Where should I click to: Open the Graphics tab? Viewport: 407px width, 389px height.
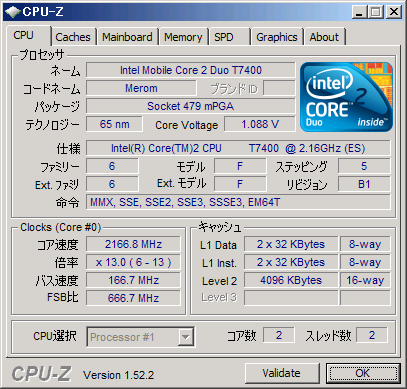[277, 37]
